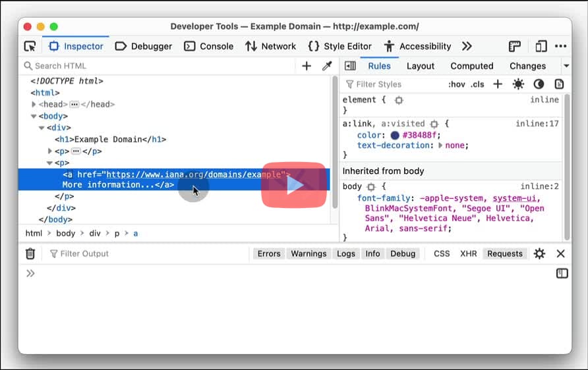Click the inline:2 source link
588x370 pixels.
point(539,186)
